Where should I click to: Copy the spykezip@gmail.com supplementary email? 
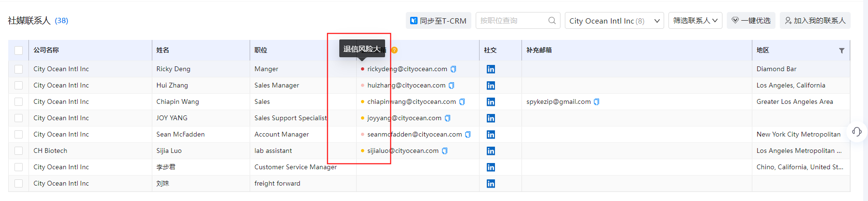597,102
